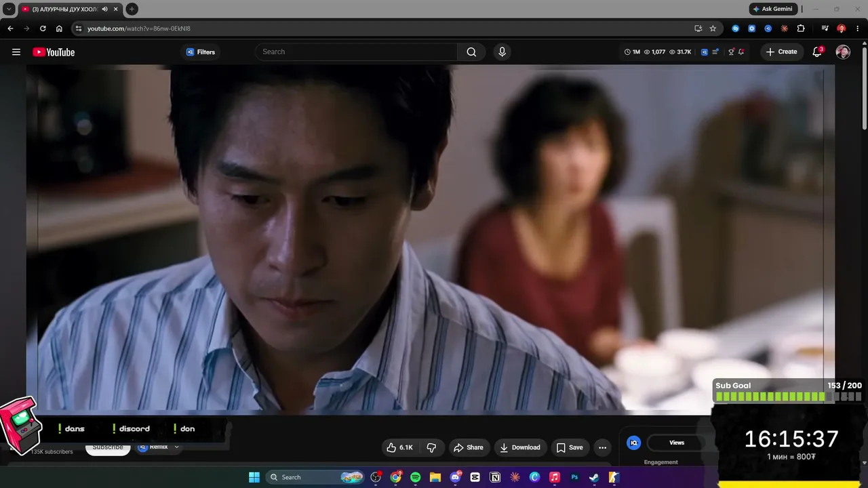Open the Chrome media controls icon
The width and height of the screenshot is (868, 488).
[x=825, y=28]
